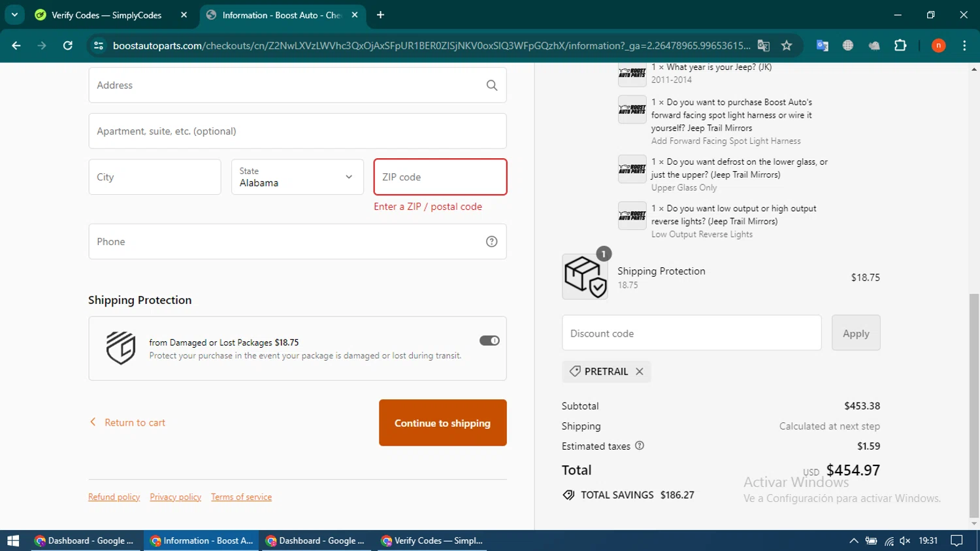Open the Windows notification center icon
Viewport: 980px width, 551px height.
click(x=957, y=541)
